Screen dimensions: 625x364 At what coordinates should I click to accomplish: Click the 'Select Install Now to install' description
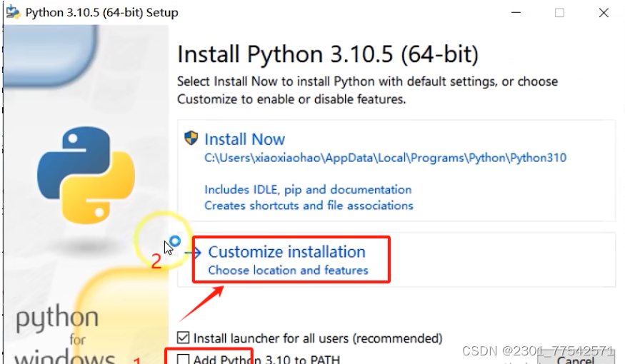[x=367, y=90]
